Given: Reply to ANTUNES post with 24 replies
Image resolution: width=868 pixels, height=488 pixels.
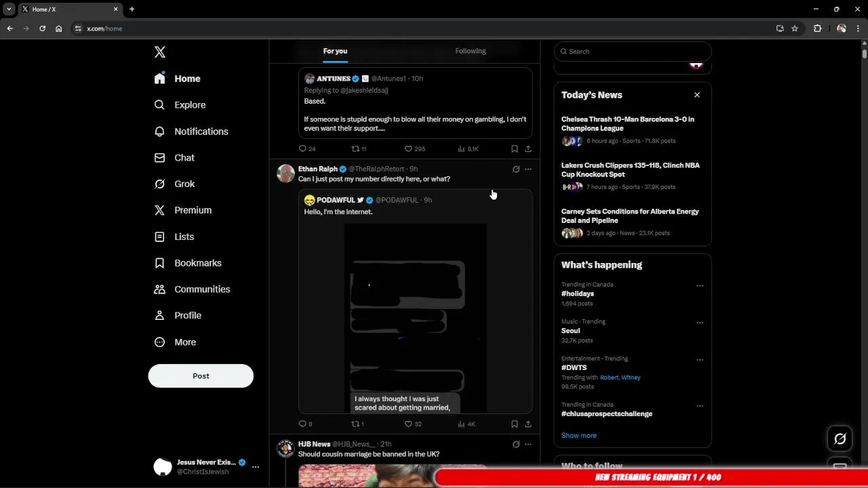Looking at the screenshot, I should [307, 148].
